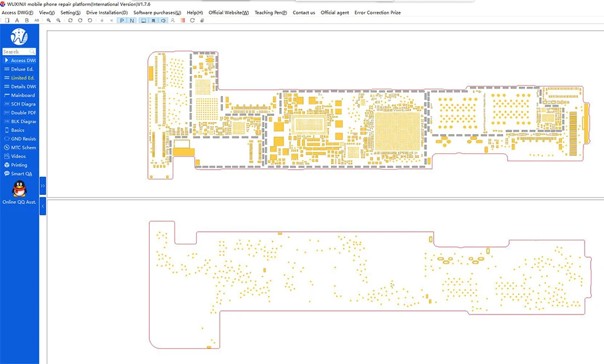This screenshot has width=604, height=364.
Task: Open Mainboard in the sidebar
Action: click(x=20, y=95)
